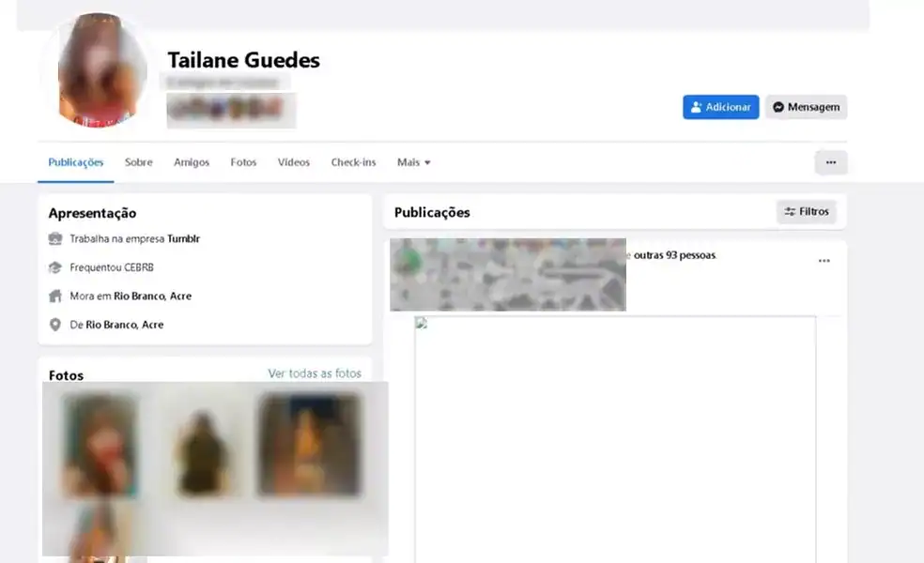924x563 pixels.
Task: Click the Adicionar friend button
Action: click(720, 107)
